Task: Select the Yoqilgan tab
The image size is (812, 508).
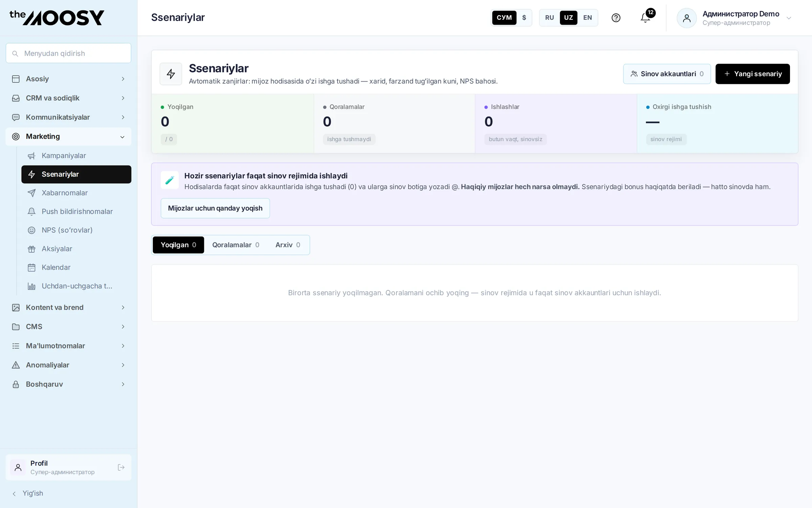Action: tap(178, 245)
